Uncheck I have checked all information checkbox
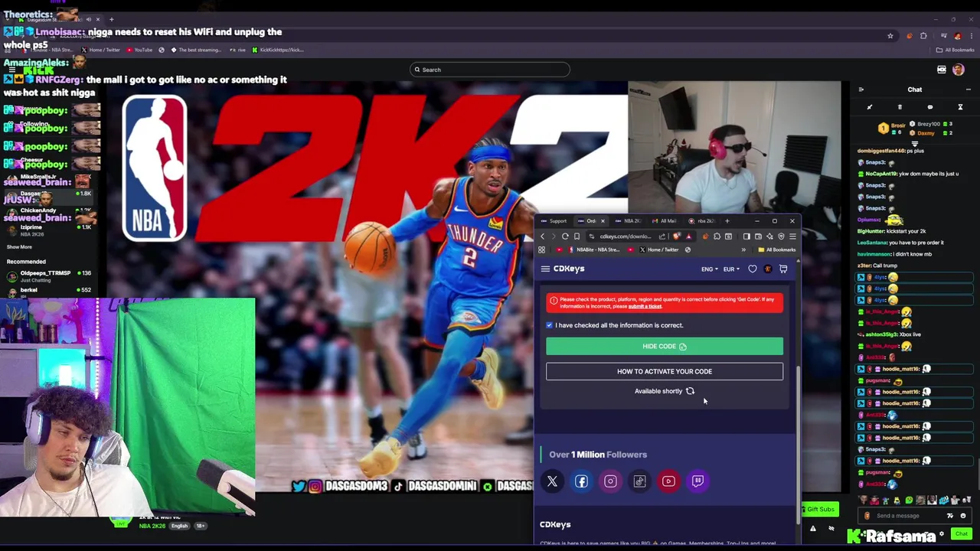 click(x=549, y=325)
